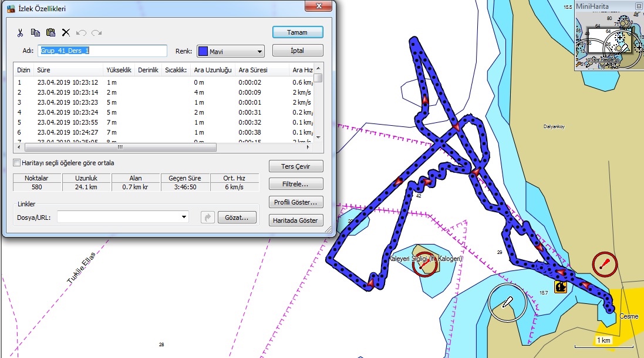The width and height of the screenshot is (644, 358).
Task: Click the Dizin column header
Action: pos(23,70)
